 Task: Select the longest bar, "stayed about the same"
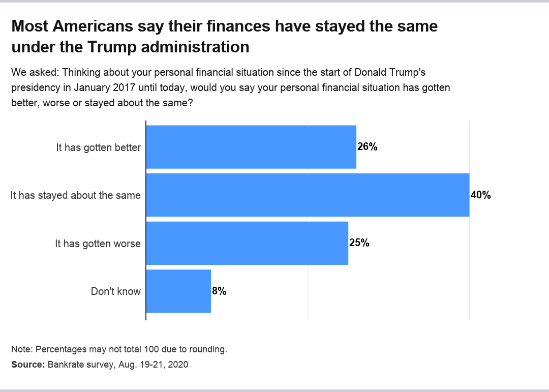307,195
